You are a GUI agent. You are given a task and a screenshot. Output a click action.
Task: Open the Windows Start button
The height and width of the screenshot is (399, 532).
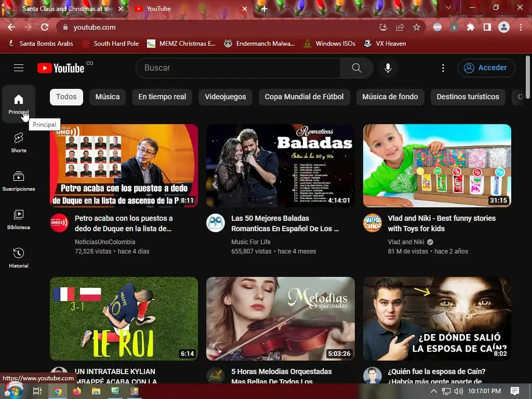13,391
